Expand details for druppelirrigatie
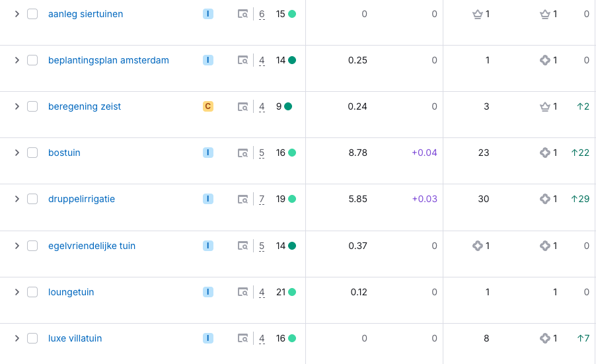 [x=17, y=199]
